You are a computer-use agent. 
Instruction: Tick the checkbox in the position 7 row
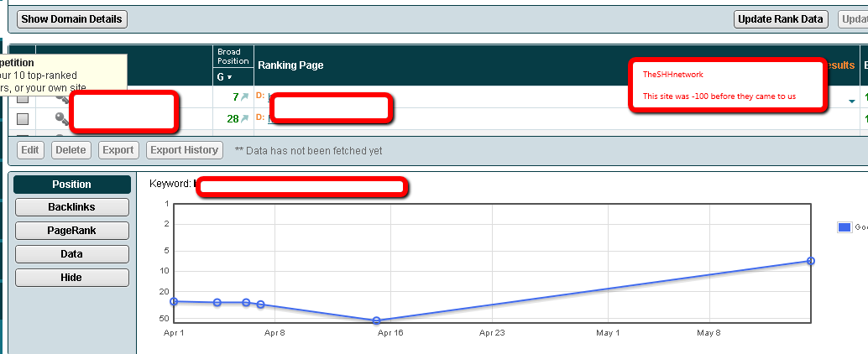(x=23, y=98)
